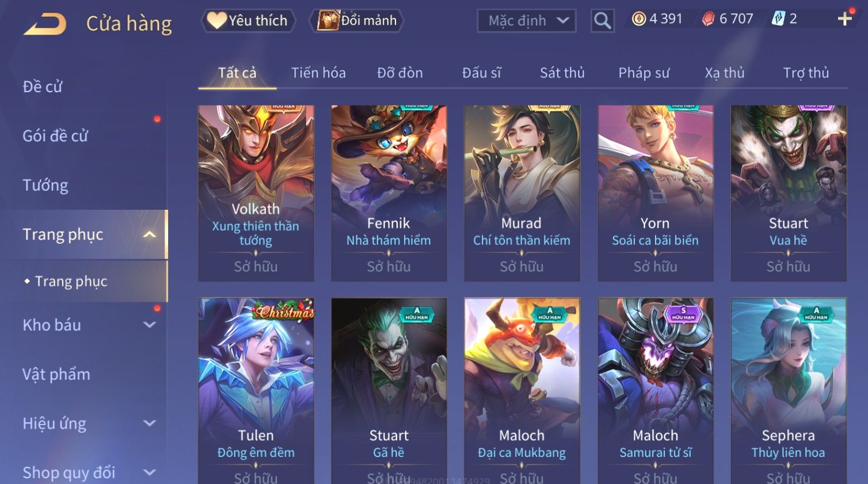Click the heart icon for Yêu thích
The height and width of the screenshot is (484, 868).
216,20
